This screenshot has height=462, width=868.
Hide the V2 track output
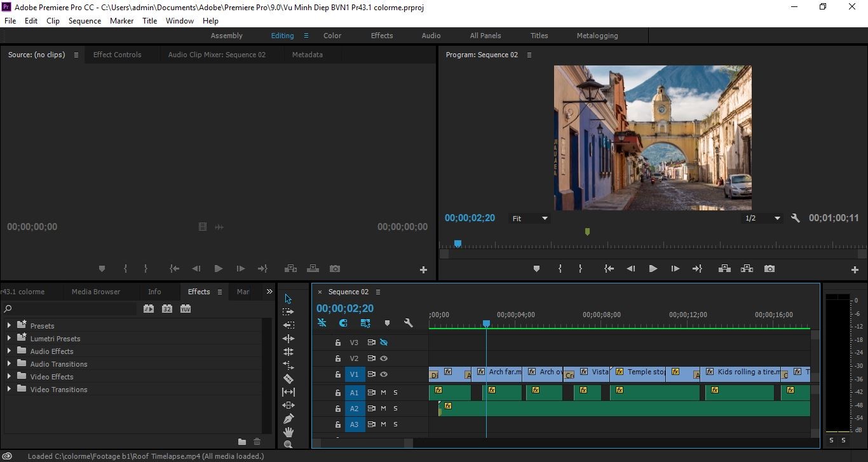[x=384, y=358]
